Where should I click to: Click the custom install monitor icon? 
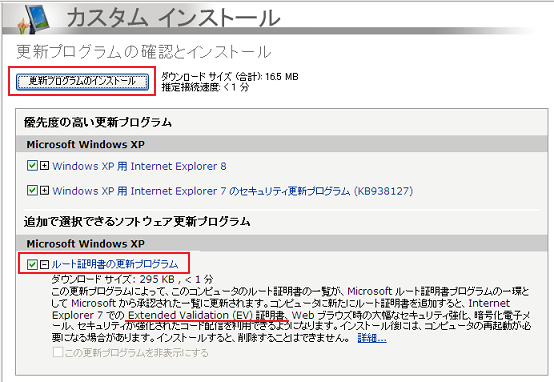pyautogui.click(x=34, y=19)
